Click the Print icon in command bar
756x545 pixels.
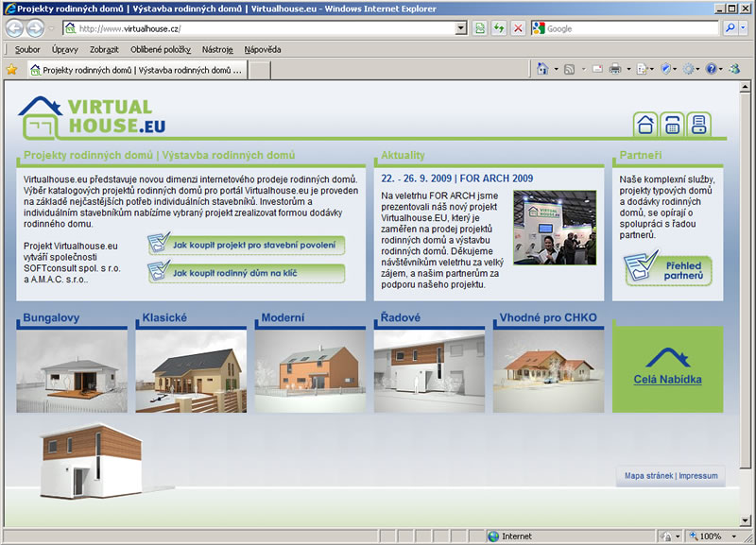point(615,69)
